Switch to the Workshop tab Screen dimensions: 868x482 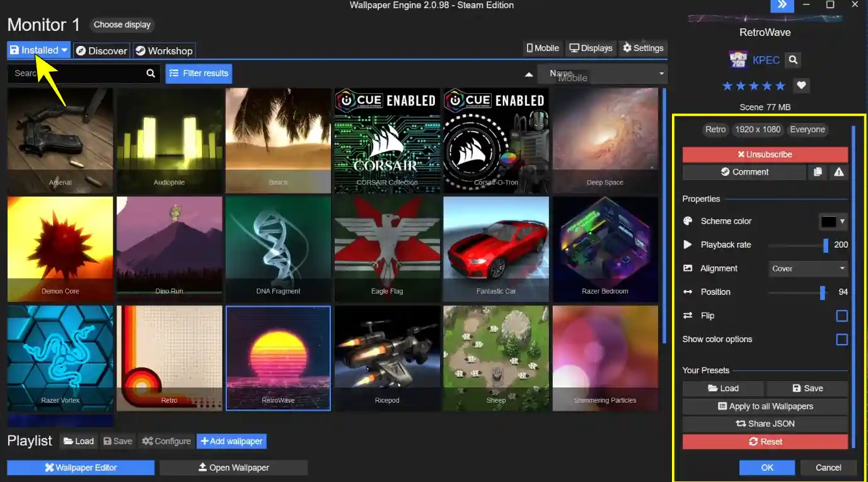coord(164,51)
